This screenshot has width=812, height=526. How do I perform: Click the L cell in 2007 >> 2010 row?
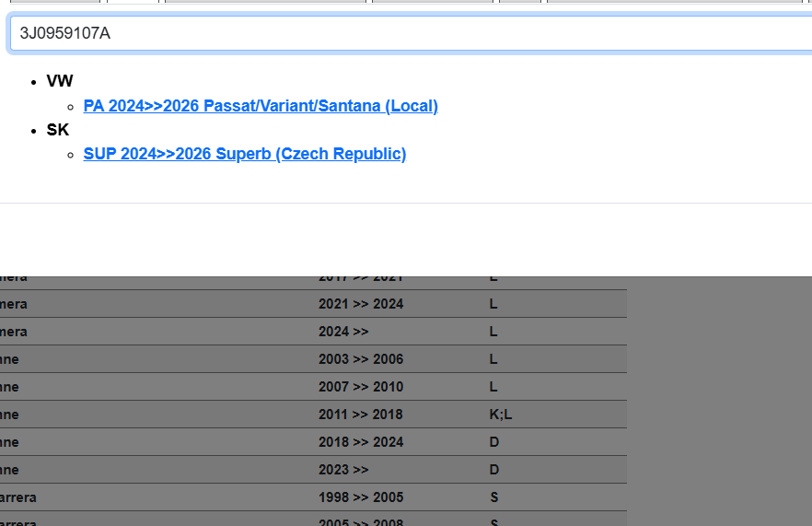tap(493, 387)
